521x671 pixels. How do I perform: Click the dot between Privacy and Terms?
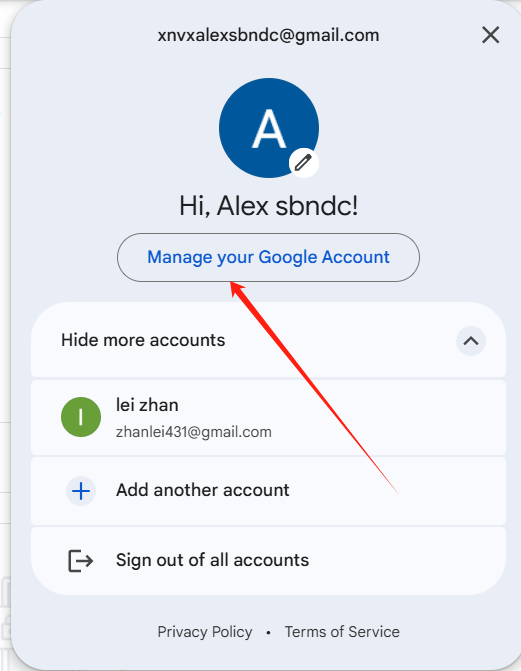pyautogui.click(x=268, y=632)
